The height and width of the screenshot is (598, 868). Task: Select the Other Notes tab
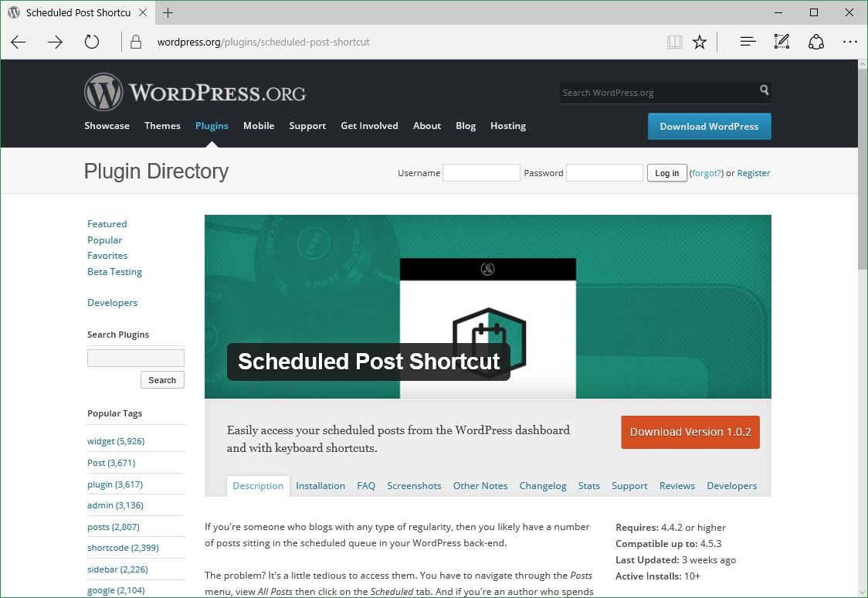pos(480,486)
